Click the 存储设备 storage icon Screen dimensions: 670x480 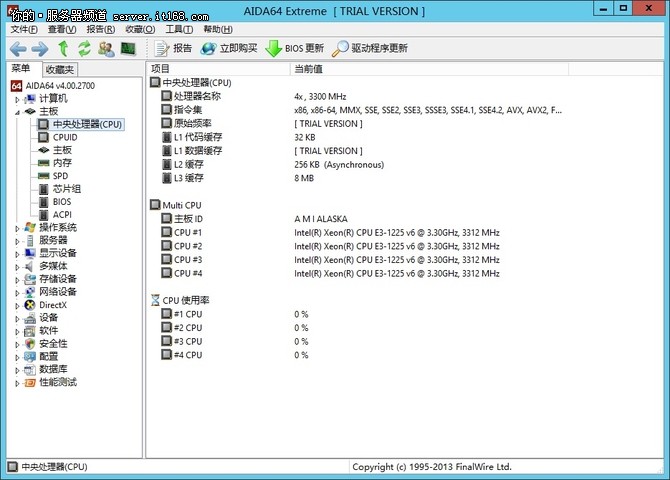coord(30,279)
